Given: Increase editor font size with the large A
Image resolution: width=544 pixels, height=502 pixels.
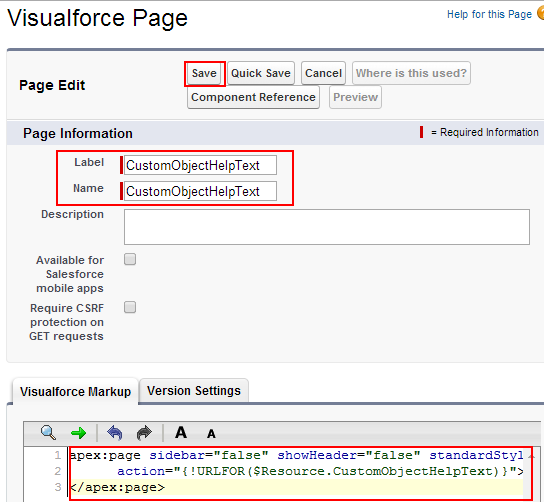Looking at the screenshot, I should (x=181, y=432).
